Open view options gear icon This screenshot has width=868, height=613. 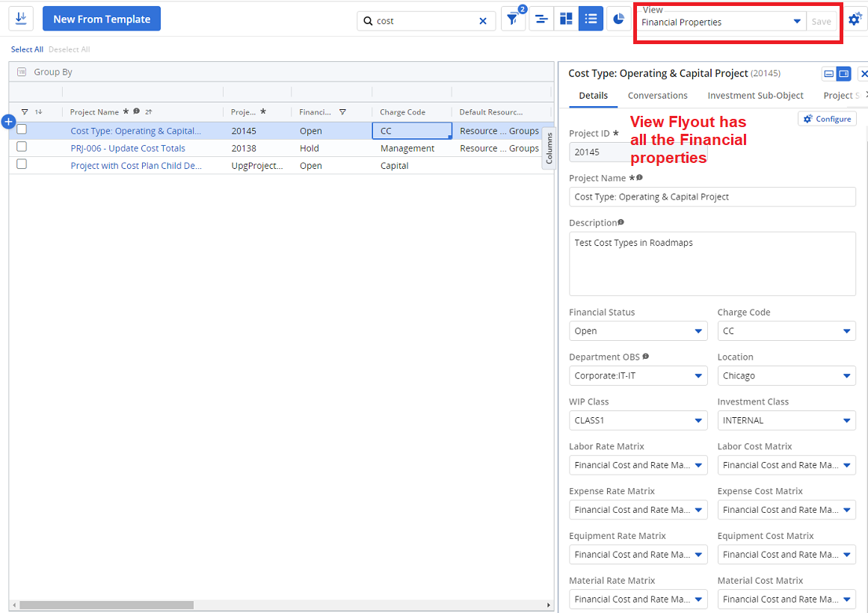coord(855,19)
